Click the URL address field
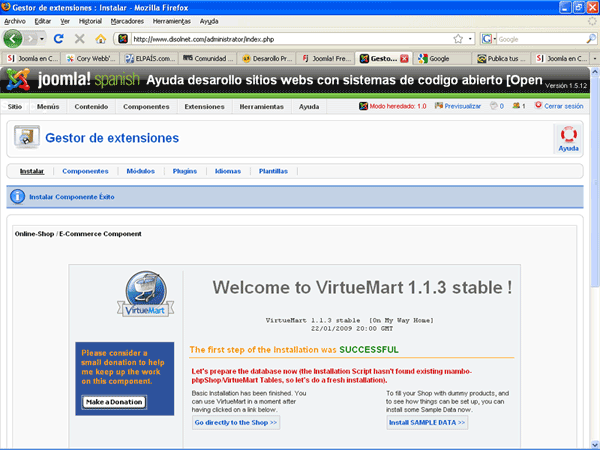 click(291, 39)
